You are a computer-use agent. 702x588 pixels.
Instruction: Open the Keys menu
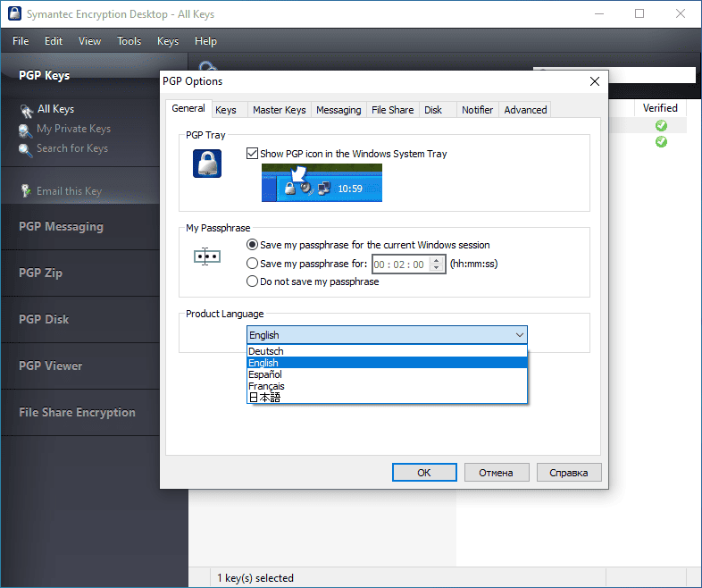coord(168,41)
